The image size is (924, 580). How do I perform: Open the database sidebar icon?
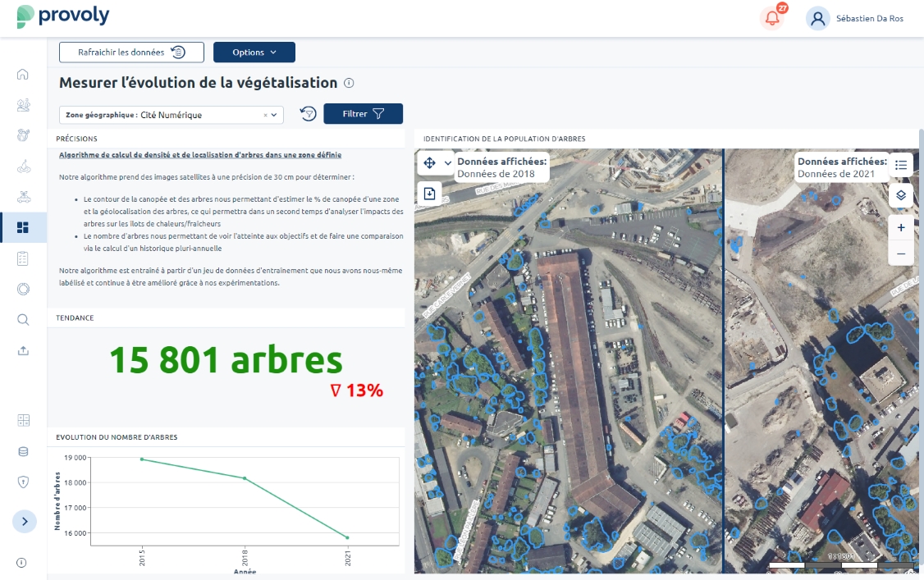coord(23,452)
